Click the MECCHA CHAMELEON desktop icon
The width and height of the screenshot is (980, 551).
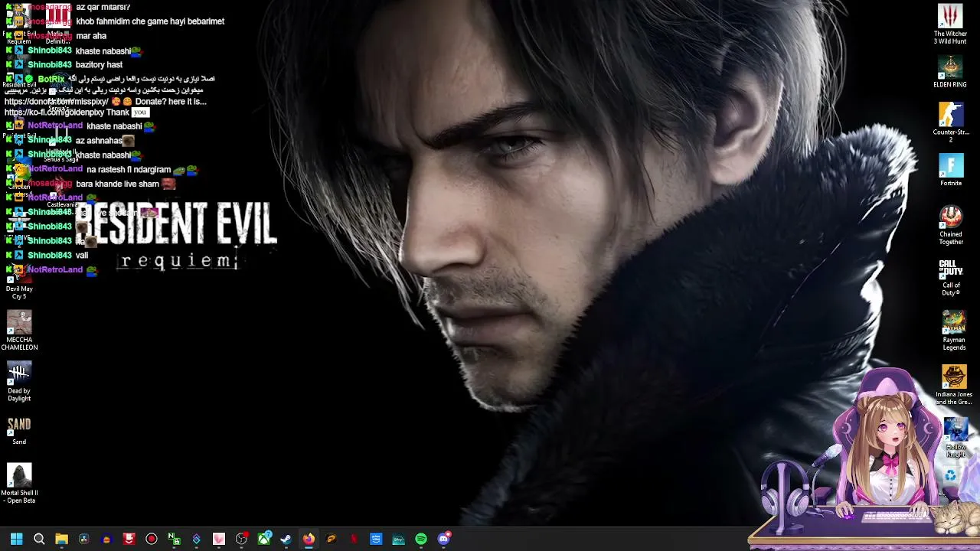(19, 331)
